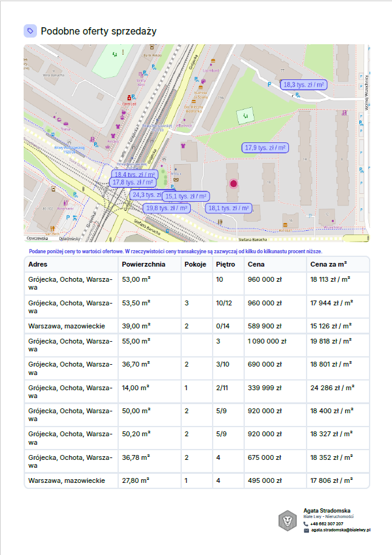Viewport: 392px width, 555px height.
Task: Click the phone icon in the agent footer
Action: (306, 524)
